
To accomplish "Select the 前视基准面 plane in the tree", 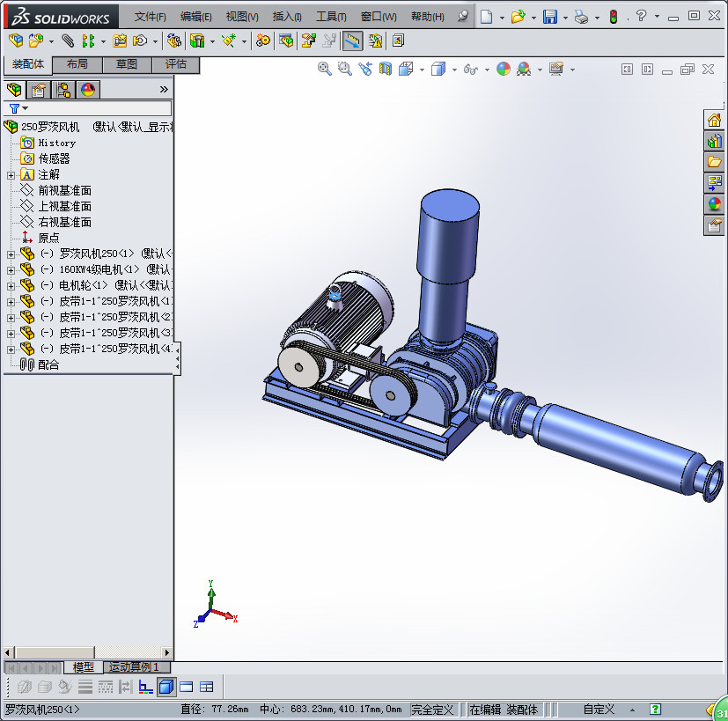I will 64,190.
